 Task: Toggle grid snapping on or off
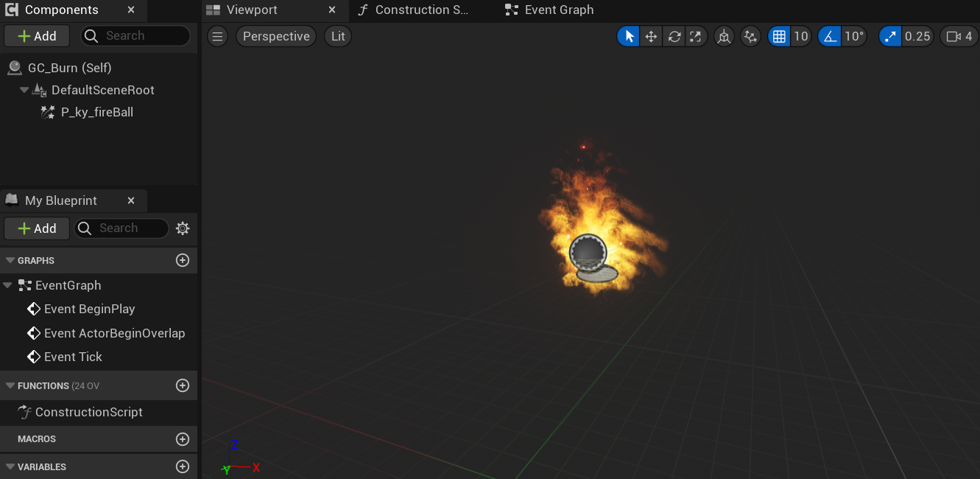tap(779, 36)
